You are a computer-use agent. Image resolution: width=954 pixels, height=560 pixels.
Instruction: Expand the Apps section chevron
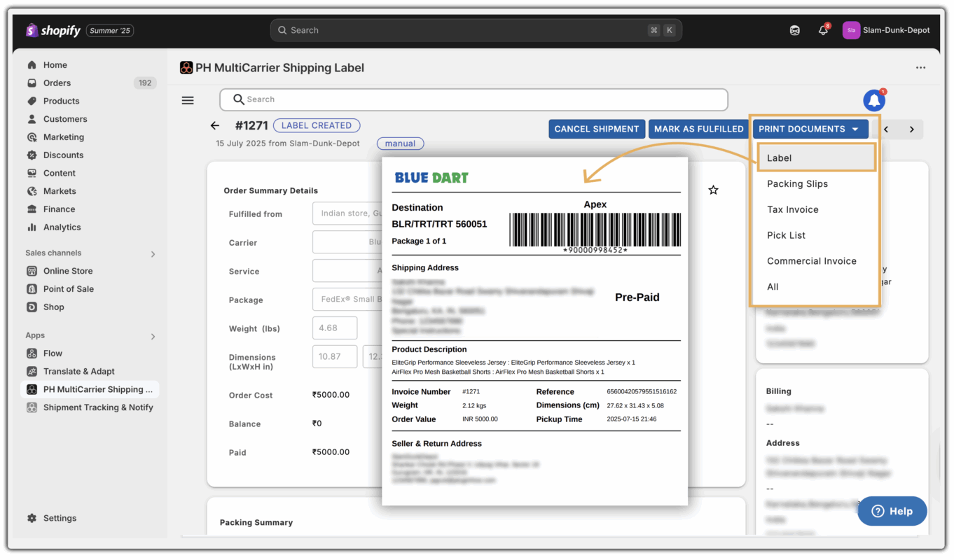click(x=153, y=336)
